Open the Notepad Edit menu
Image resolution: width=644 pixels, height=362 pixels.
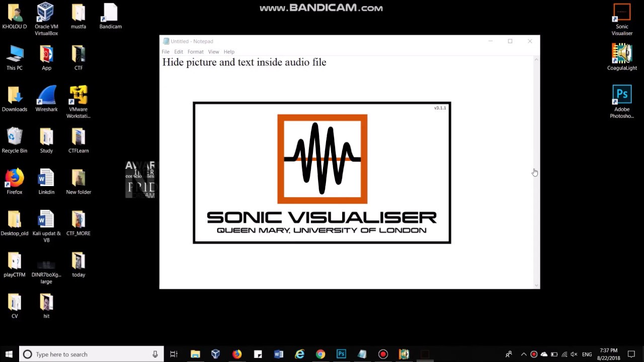coord(179,52)
